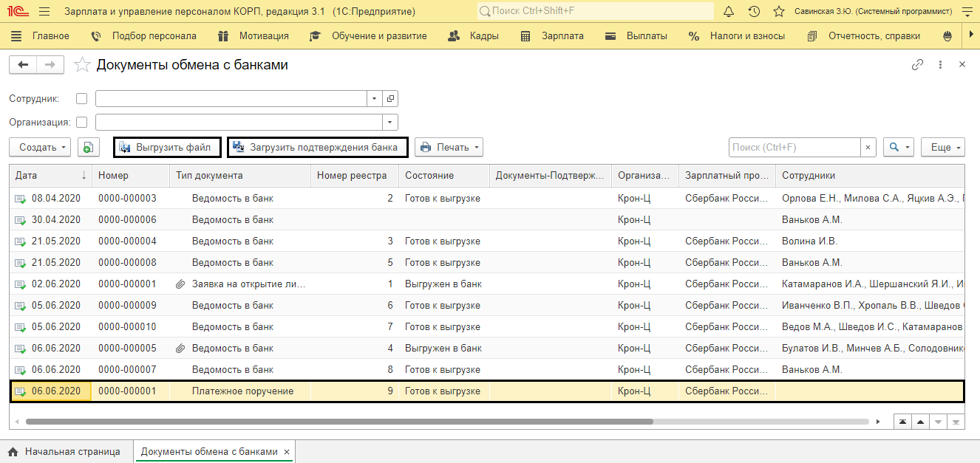Open favorites star in title bar
This screenshot has height=463, width=980.
tap(778, 12)
